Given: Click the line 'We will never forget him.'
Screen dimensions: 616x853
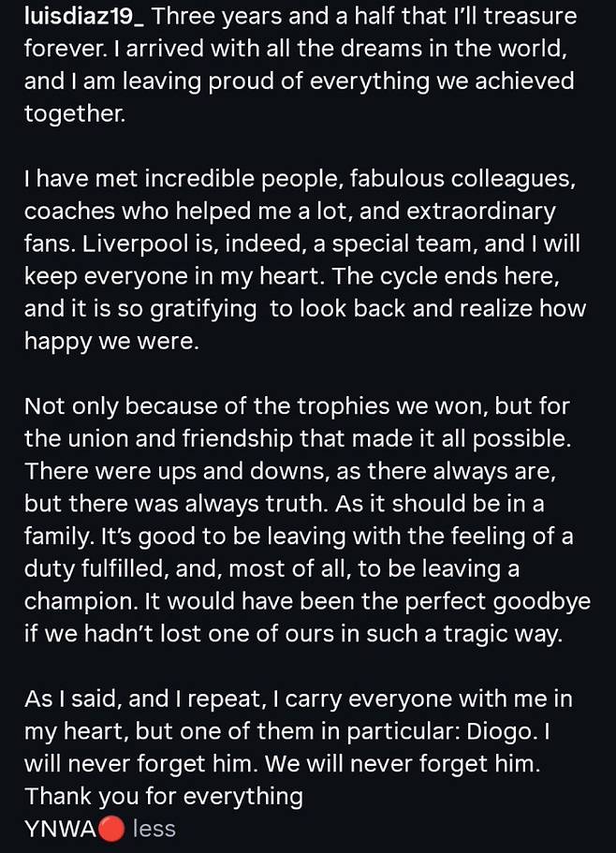Looking at the screenshot, I should coord(403,764).
